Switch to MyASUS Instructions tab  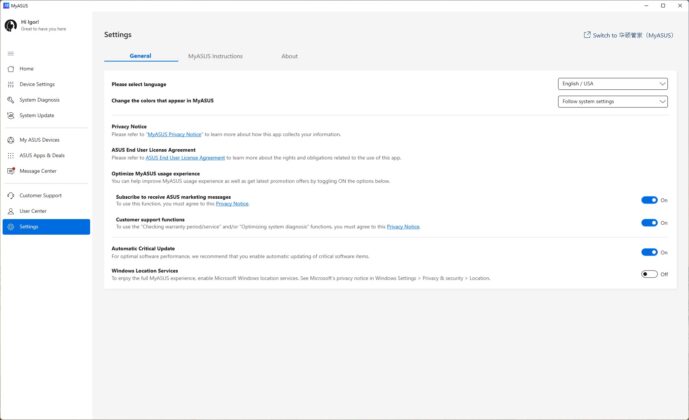point(215,56)
